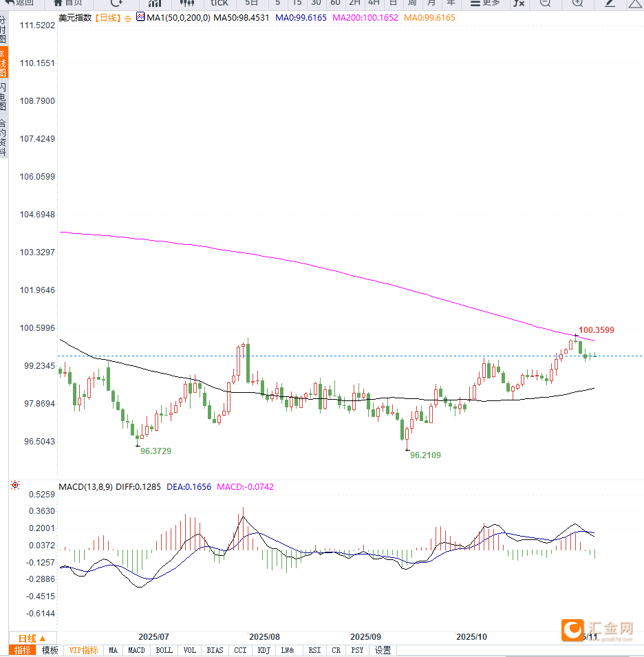The image size is (644, 657).
Task: Click the 2025/08 date axis label
Action: coord(264,637)
